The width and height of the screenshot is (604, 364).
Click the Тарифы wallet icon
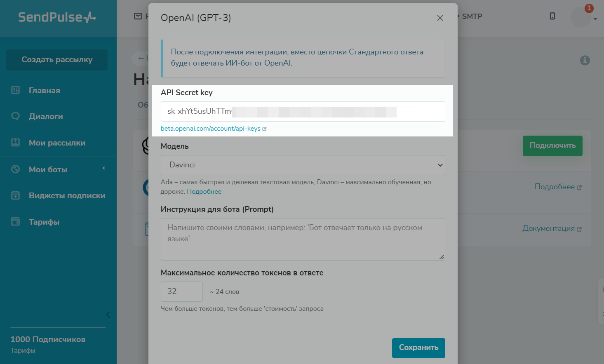[15, 222]
